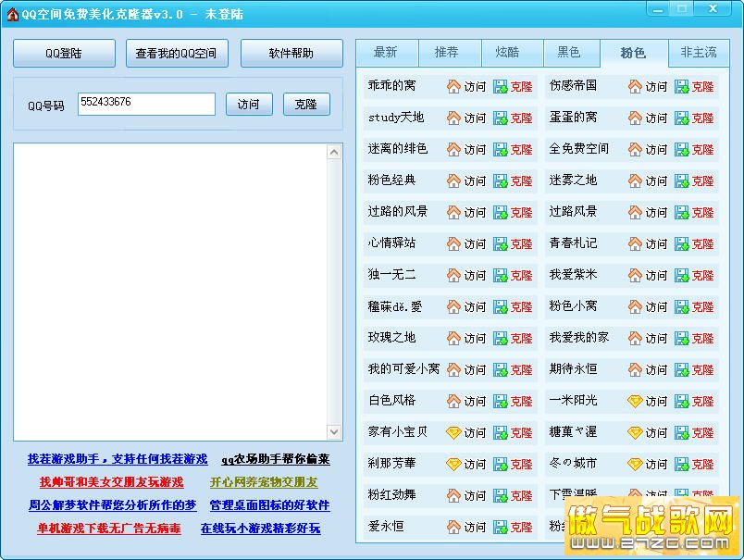Image resolution: width=744 pixels, height=560 pixels.
Task: Click house visit icon for 粉色经典
Action: (x=453, y=180)
